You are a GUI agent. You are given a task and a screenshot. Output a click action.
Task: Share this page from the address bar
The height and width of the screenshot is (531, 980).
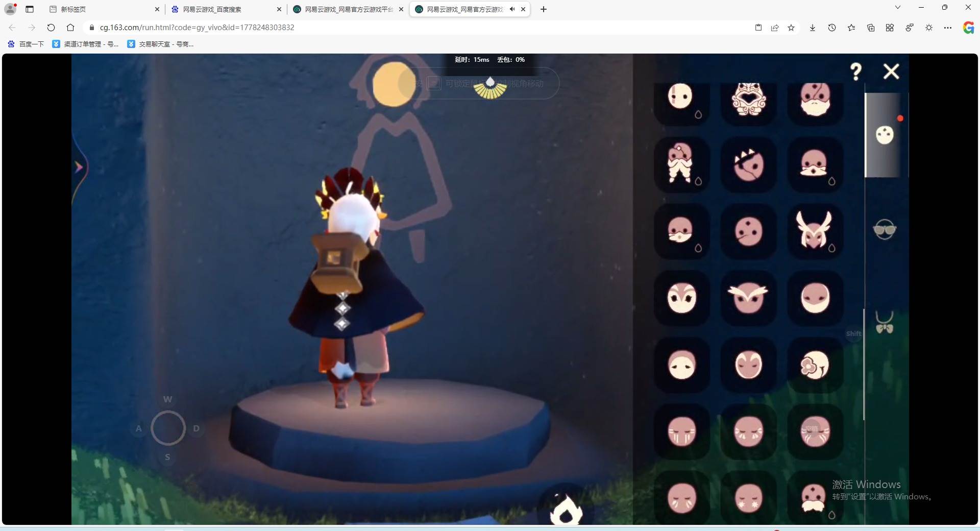point(775,28)
